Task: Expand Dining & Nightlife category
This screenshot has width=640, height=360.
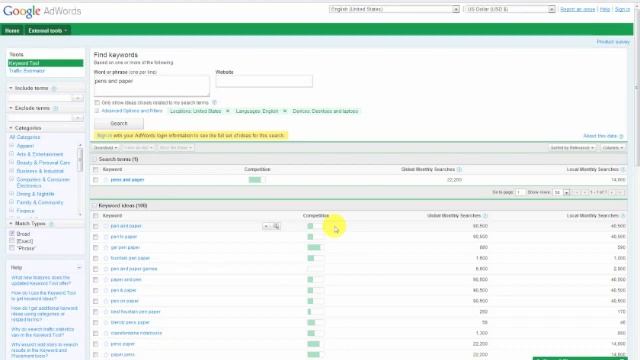Action: click(x=11, y=194)
